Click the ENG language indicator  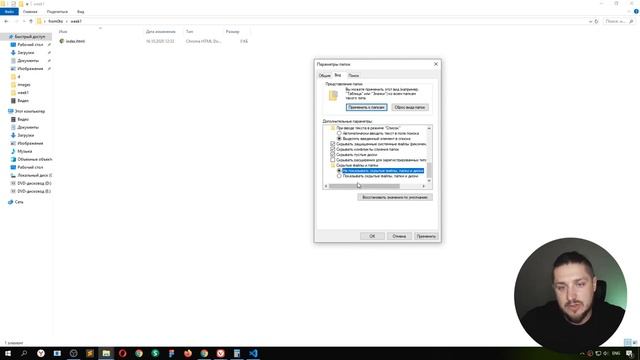click(616, 353)
